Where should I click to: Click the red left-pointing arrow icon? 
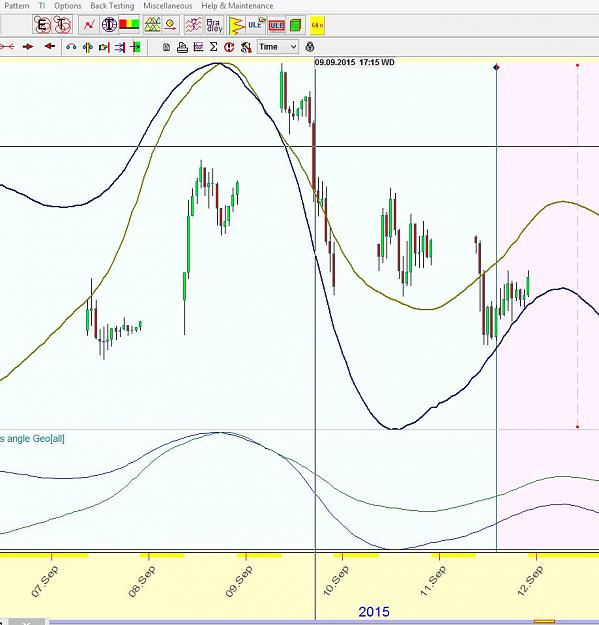[49, 46]
